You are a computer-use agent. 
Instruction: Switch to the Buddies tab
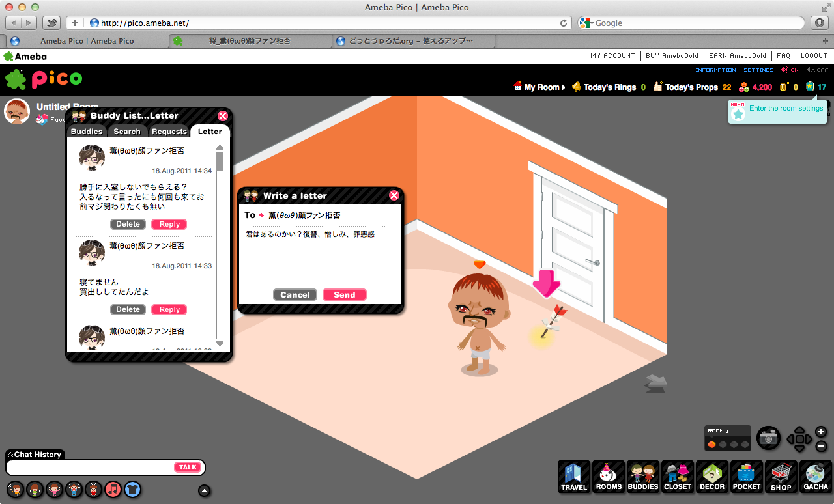point(87,131)
